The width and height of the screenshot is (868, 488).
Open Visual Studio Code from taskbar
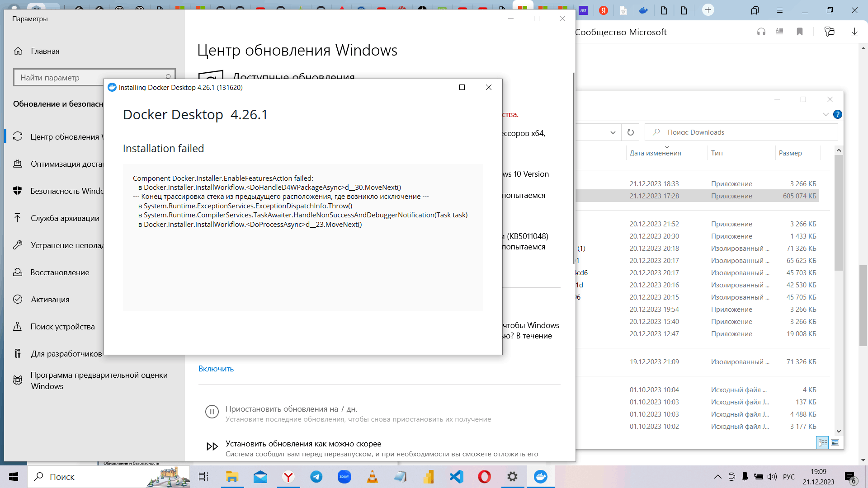(457, 477)
